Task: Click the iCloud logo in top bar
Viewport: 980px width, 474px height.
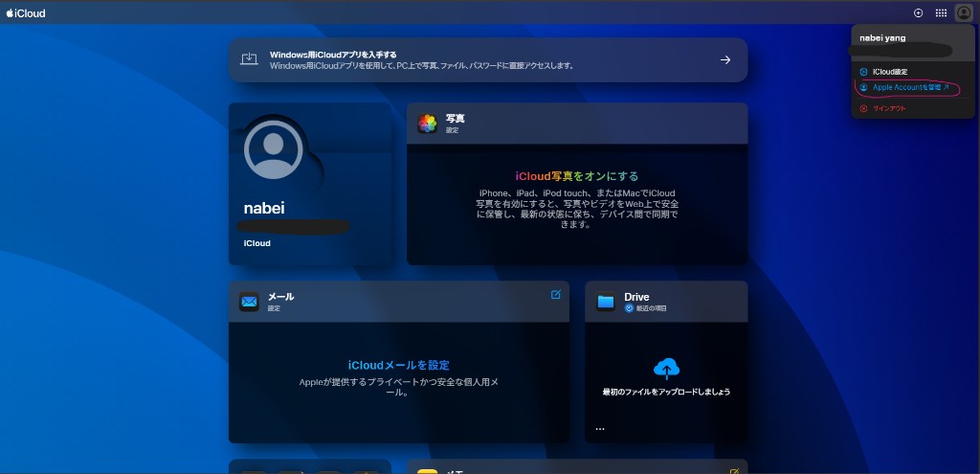Action: (26, 13)
